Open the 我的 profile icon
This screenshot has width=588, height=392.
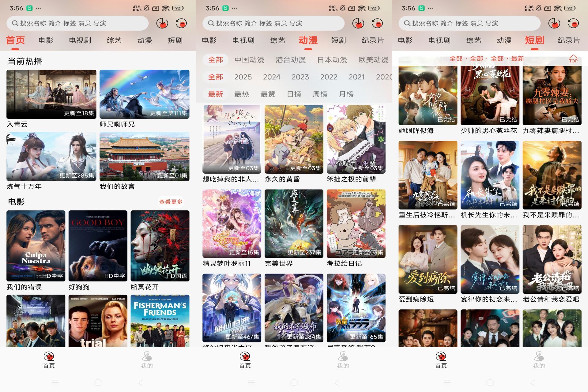[x=146, y=360]
